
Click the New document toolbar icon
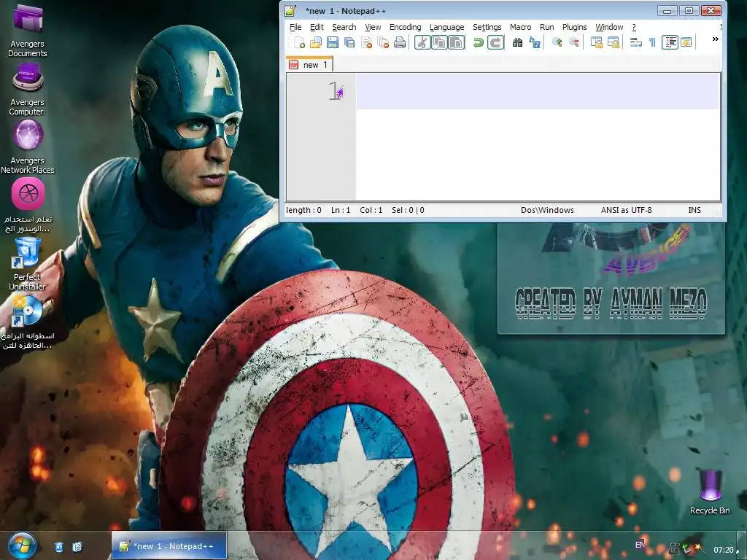(299, 43)
